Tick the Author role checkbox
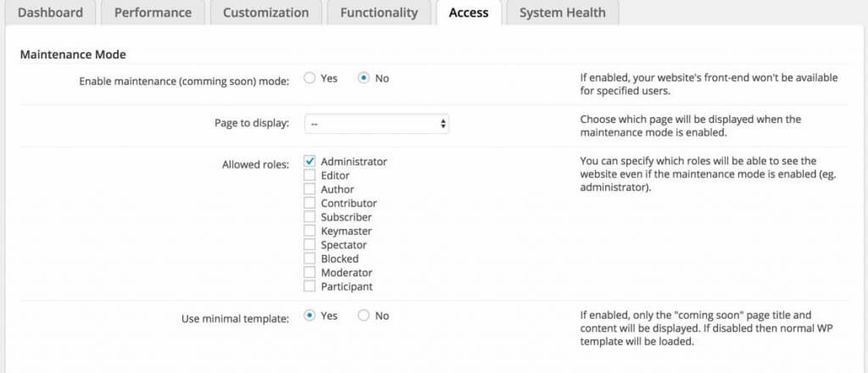This screenshot has width=868, height=373. pos(310,190)
